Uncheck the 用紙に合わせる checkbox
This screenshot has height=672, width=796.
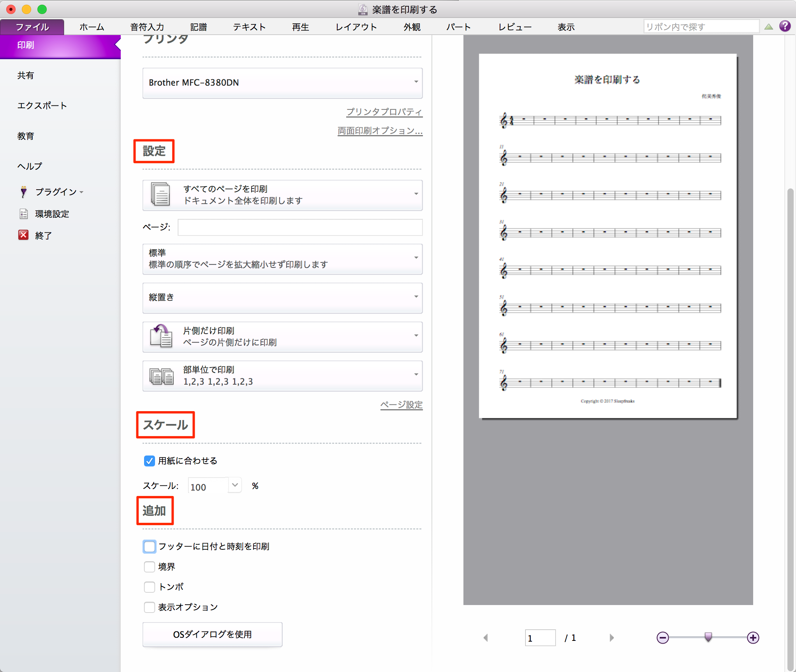(x=149, y=461)
